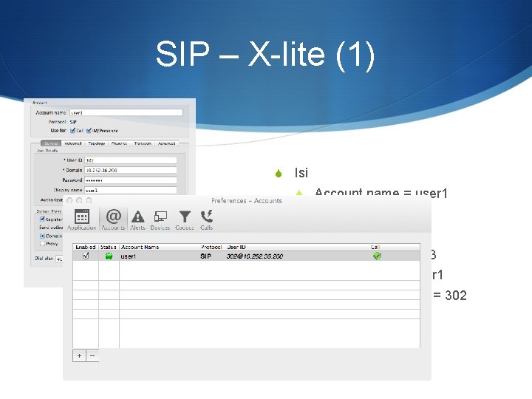
Task: Select the Proxy radio button
Action: tap(42, 243)
